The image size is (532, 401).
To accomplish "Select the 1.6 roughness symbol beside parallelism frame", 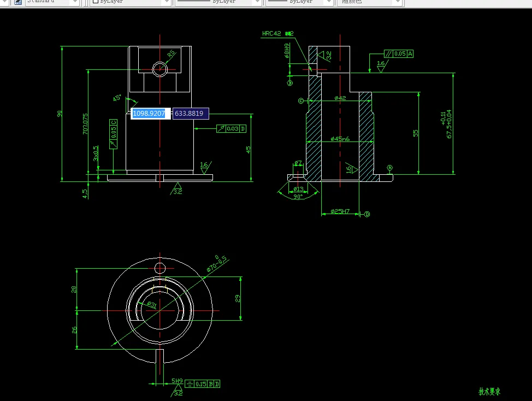I will (381, 66).
